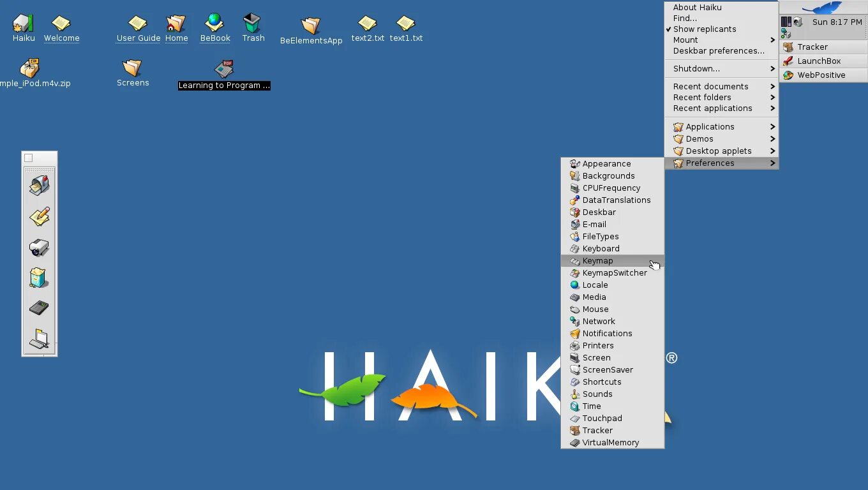The height and width of the screenshot is (490, 868).
Task: Open the Printers preference
Action: (x=613, y=346)
